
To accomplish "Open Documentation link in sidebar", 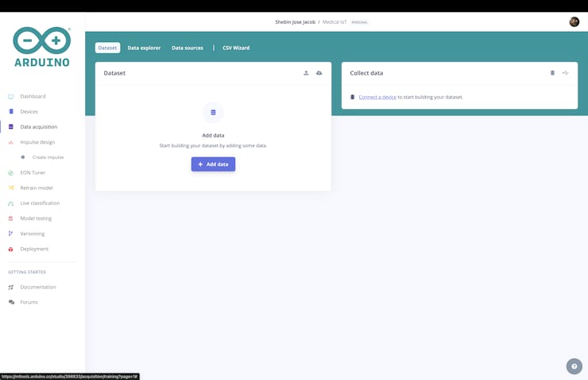I will click(38, 287).
